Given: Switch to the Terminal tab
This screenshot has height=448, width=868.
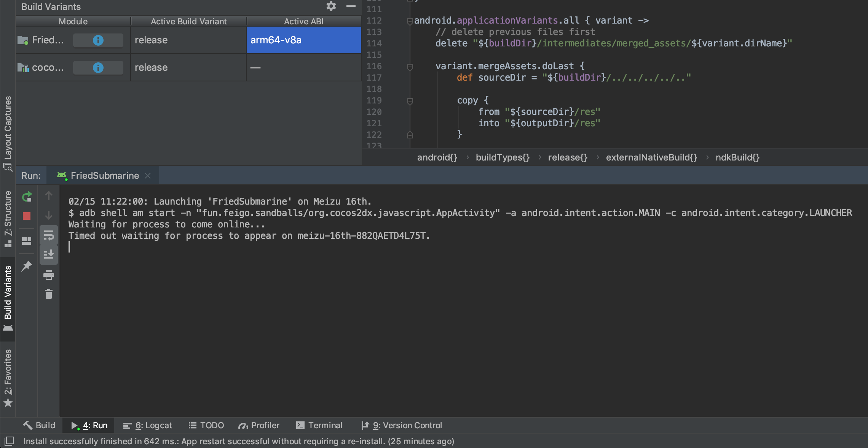Looking at the screenshot, I should (x=319, y=425).
